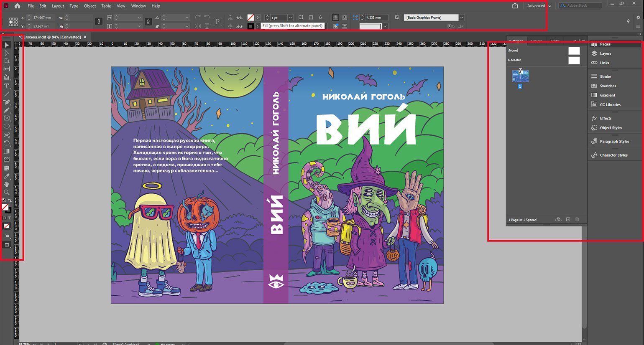Click the Fill color swatch in control bar
644x345 pixels.
[x=250, y=18]
